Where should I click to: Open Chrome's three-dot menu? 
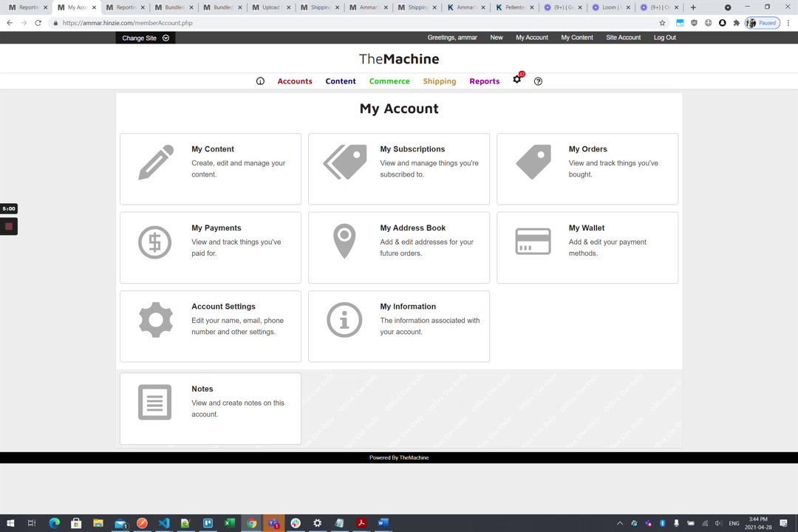(788, 23)
